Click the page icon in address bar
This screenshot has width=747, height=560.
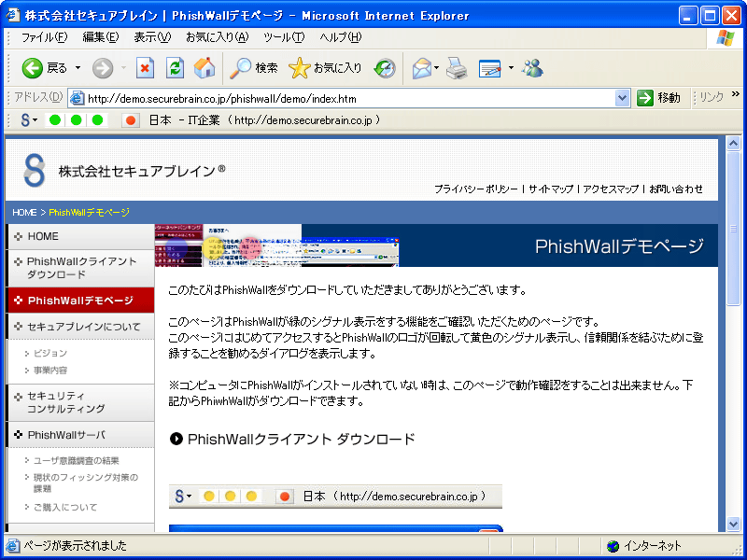point(77,99)
